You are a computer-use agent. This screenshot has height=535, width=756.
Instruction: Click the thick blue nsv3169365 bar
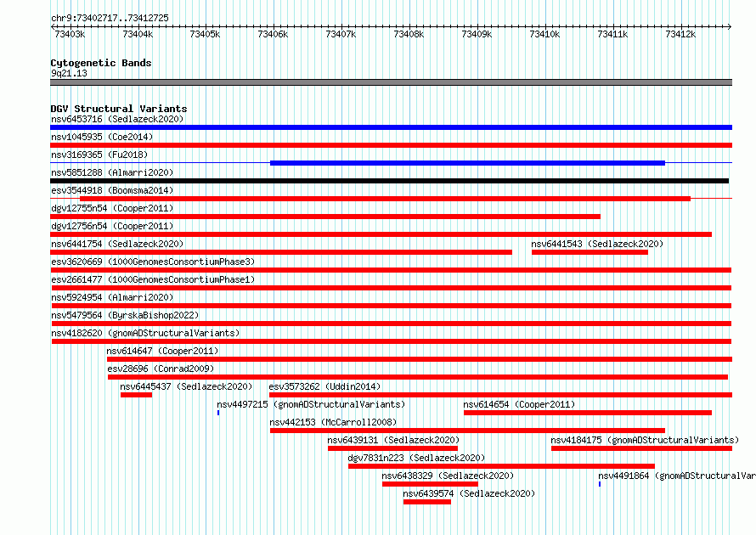[468, 163]
